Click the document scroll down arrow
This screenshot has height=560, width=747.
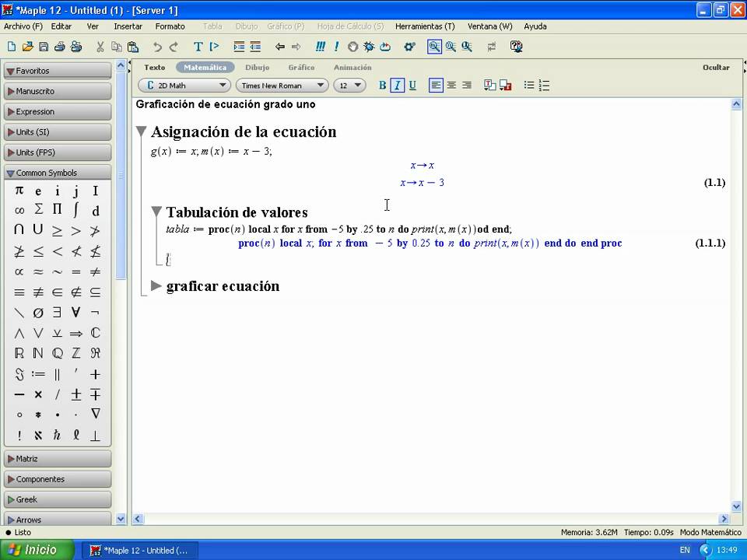click(736, 506)
